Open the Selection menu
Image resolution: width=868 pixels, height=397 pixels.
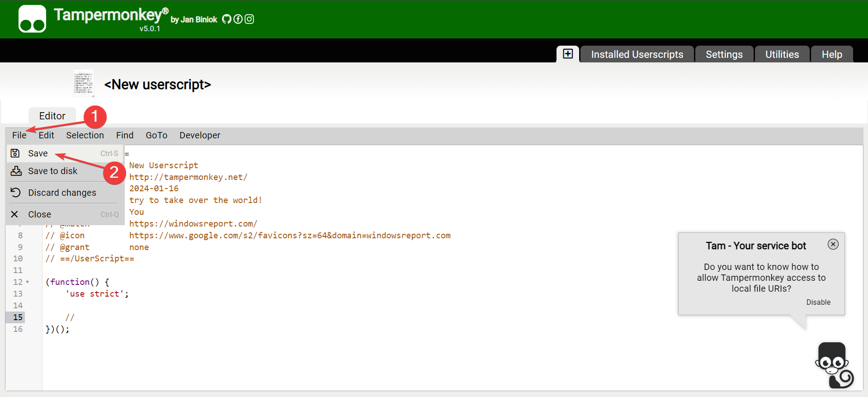pyautogui.click(x=85, y=135)
